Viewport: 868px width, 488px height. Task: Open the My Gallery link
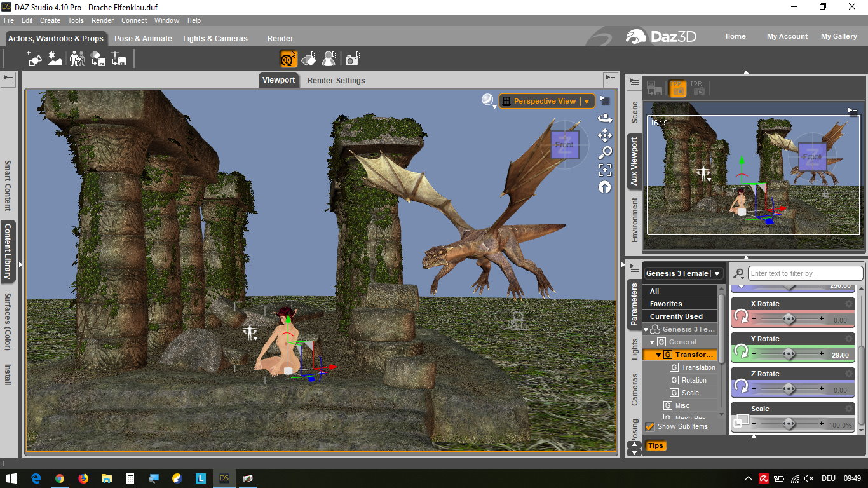tap(839, 36)
